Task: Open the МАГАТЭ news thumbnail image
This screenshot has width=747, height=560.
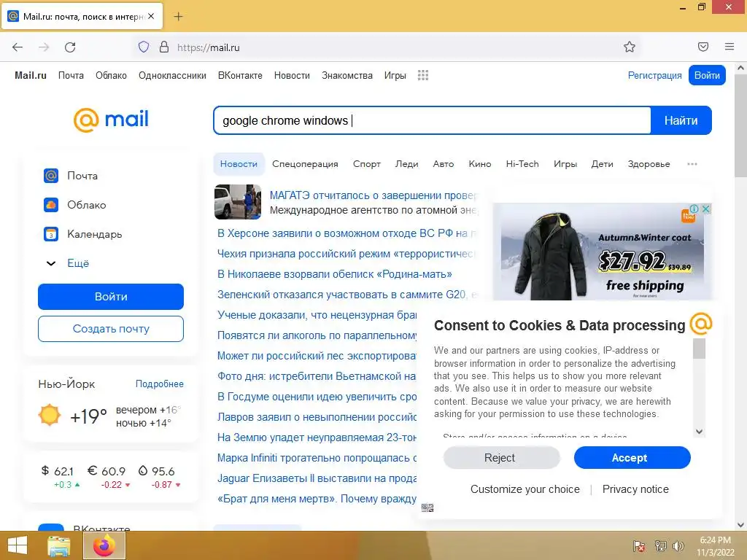Action: tap(238, 202)
